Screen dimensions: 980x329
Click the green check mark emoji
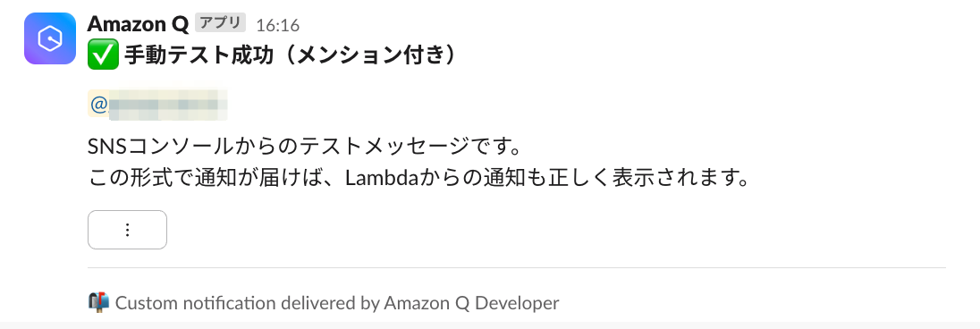point(103,56)
